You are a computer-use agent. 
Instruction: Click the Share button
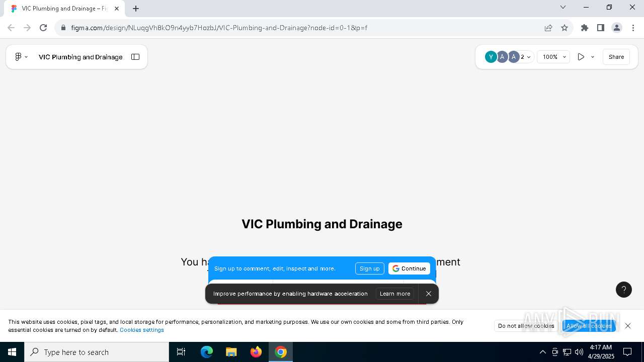616,57
